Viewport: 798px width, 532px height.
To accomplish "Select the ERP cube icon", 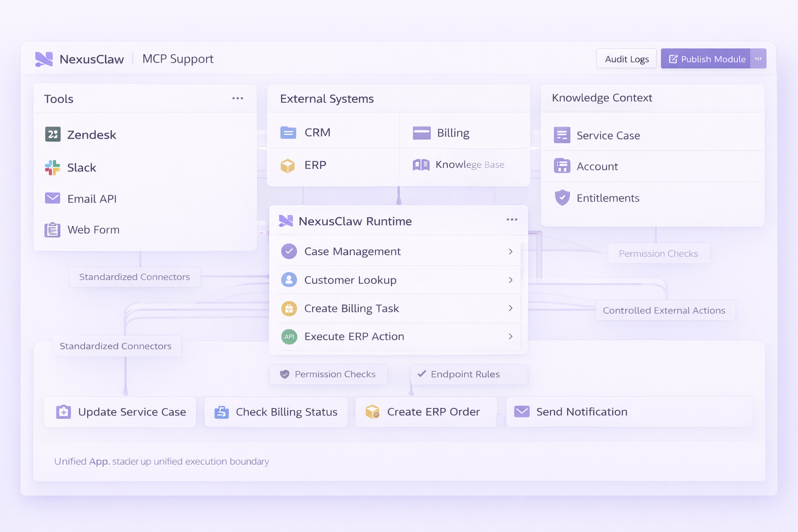I will point(289,165).
